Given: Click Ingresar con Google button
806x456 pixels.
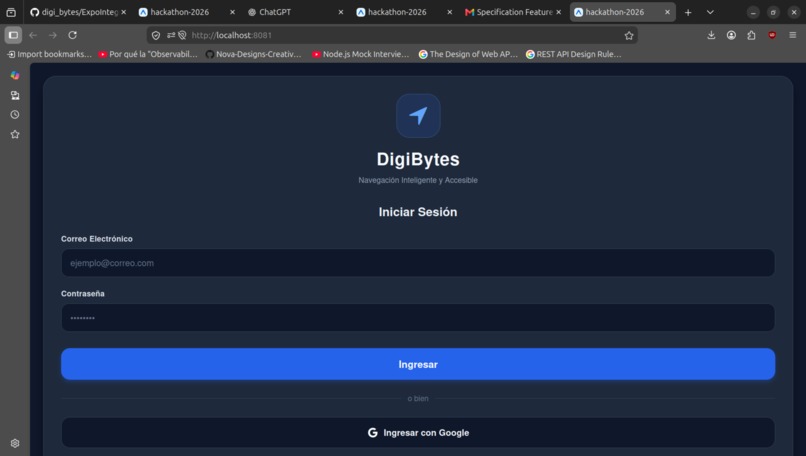Looking at the screenshot, I should pyautogui.click(x=418, y=433).
